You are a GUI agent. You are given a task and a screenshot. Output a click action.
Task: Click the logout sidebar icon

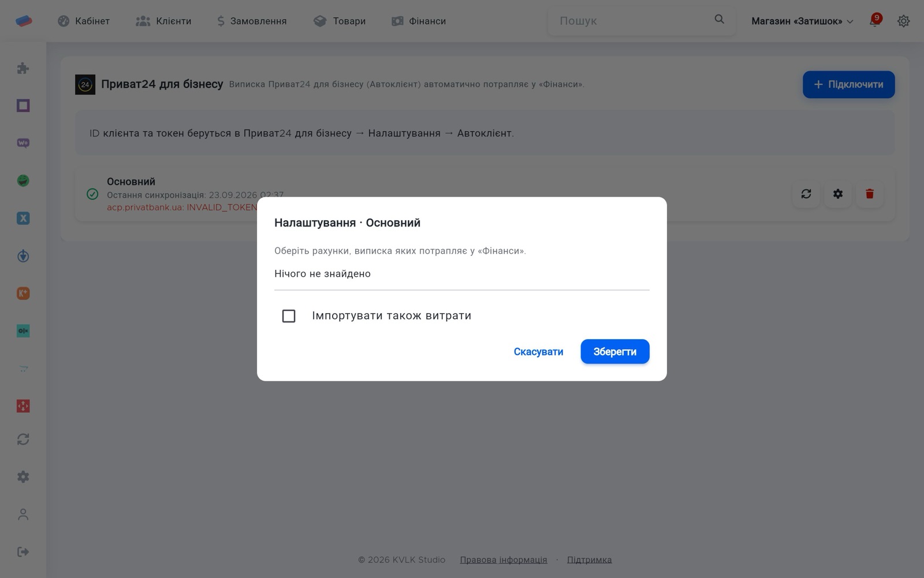coord(23,552)
